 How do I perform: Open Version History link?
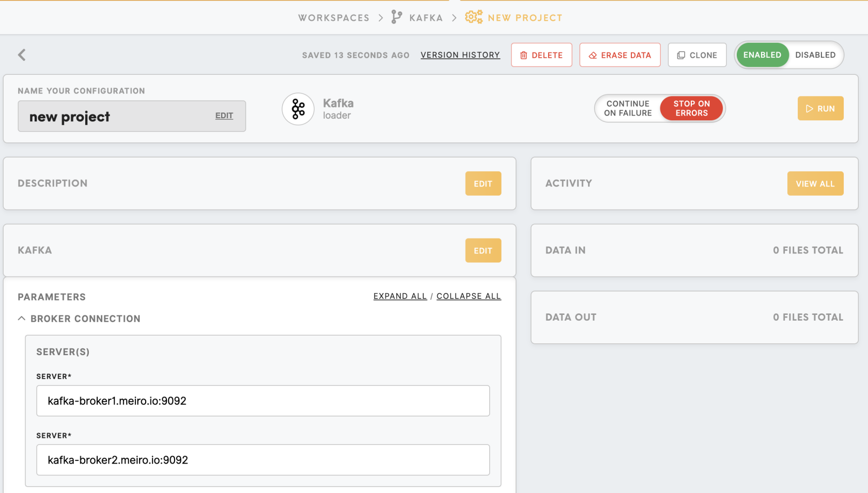pyautogui.click(x=460, y=55)
